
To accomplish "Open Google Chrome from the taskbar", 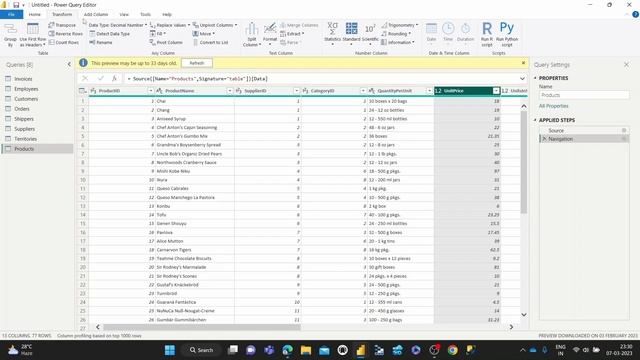I will (x=452, y=350).
